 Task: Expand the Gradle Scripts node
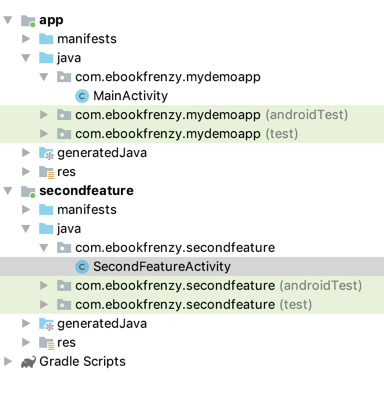coord(8,362)
